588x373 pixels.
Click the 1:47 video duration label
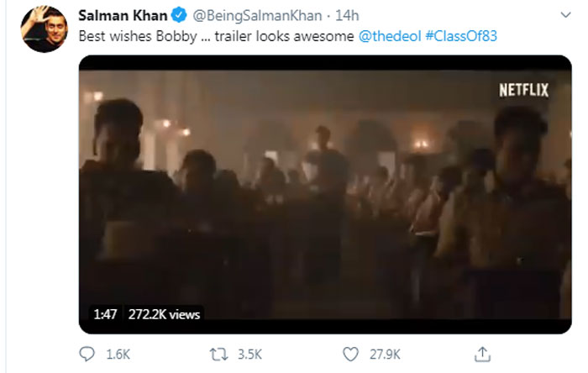coord(107,314)
